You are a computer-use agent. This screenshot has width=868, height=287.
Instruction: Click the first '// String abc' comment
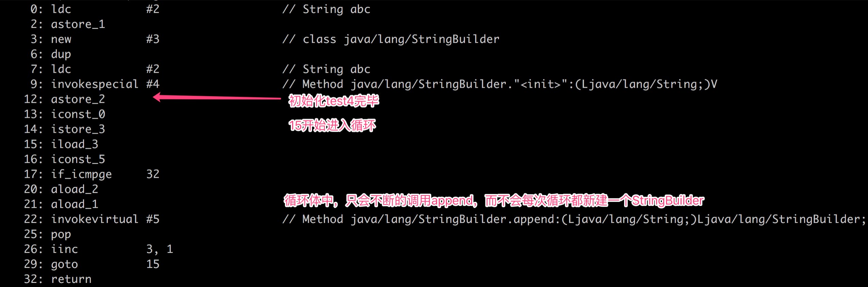pyautogui.click(x=327, y=9)
